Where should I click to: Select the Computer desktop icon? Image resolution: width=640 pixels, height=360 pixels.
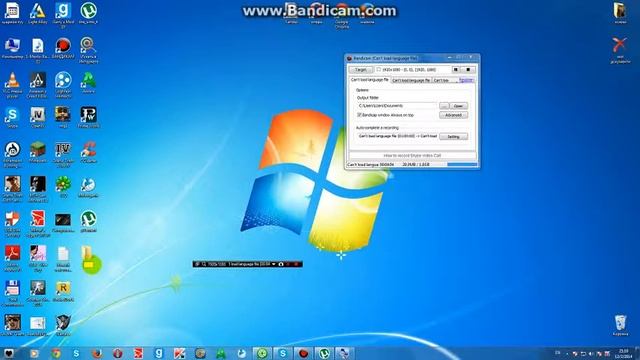point(12,48)
